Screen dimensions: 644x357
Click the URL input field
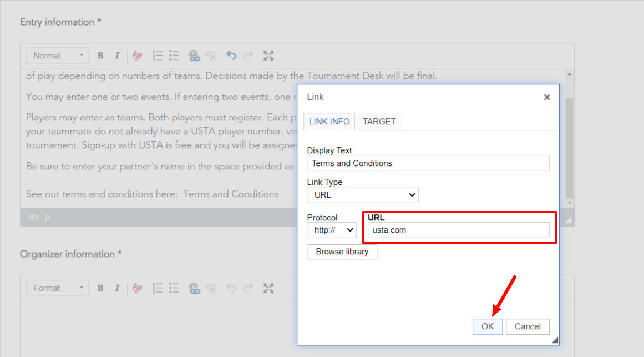458,230
